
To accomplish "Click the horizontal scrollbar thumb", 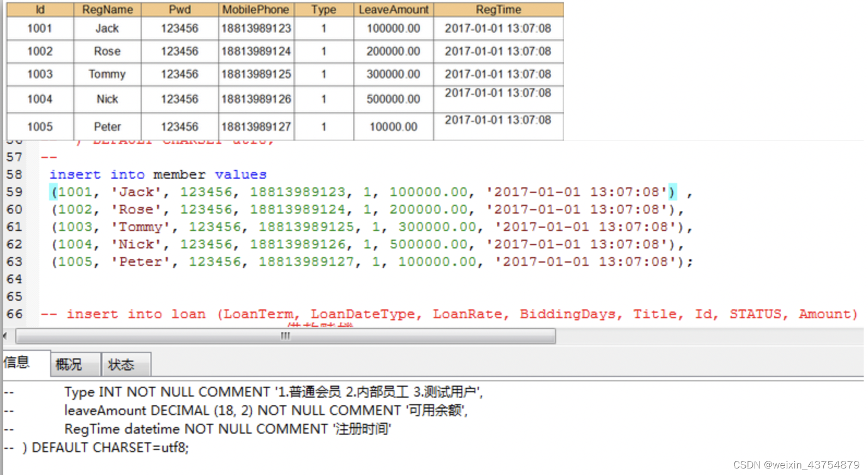I will point(286,336).
